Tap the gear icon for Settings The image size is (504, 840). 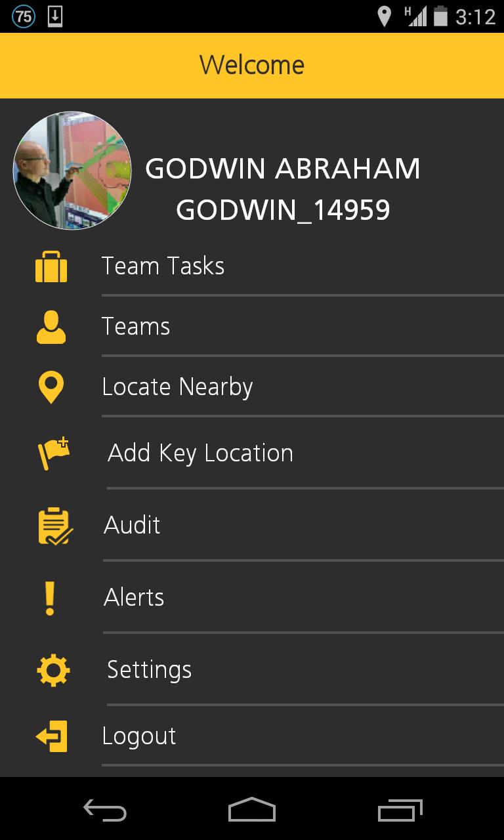coord(53,670)
